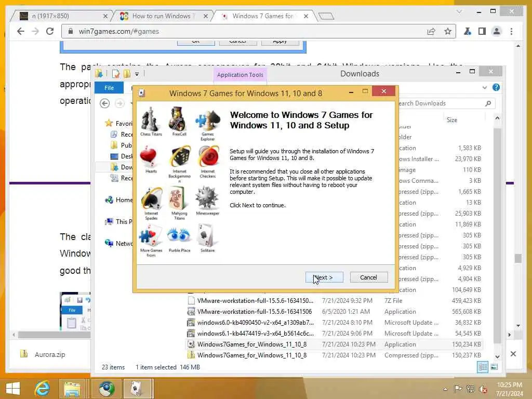This screenshot has width=532, height=399.
Task: Click the Games Explorer icon
Action: point(207,121)
